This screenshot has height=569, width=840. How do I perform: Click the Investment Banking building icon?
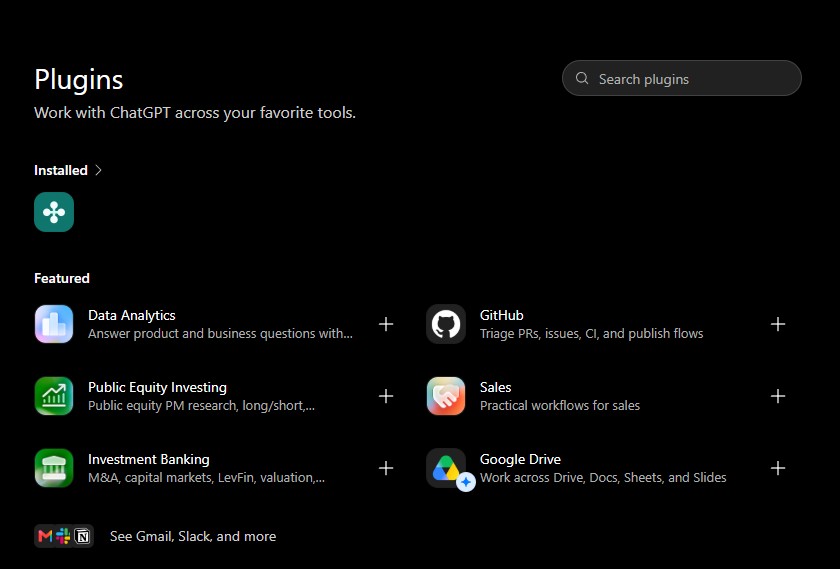(54, 468)
